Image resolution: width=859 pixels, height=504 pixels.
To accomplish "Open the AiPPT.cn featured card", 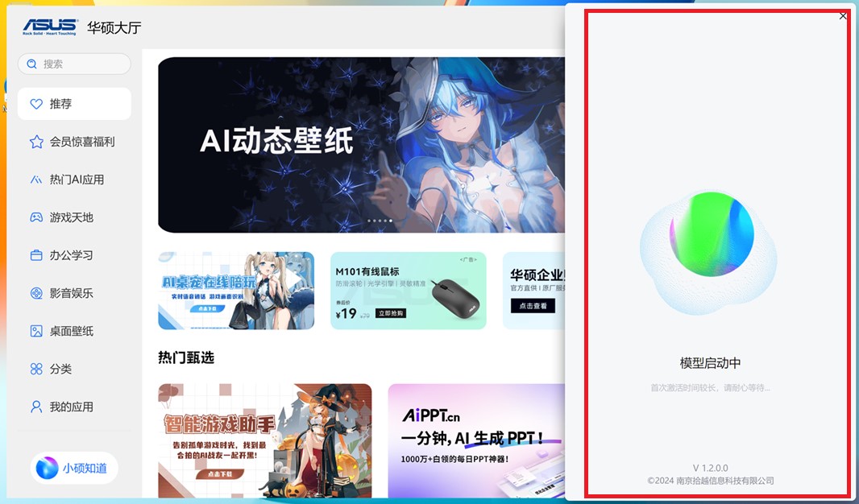I will click(x=476, y=441).
